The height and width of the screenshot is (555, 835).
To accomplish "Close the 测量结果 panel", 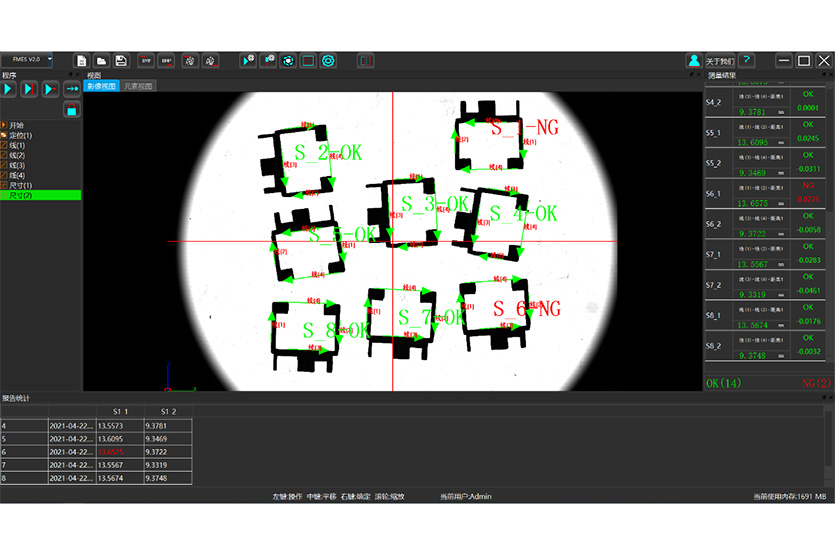I will tap(829, 75).
